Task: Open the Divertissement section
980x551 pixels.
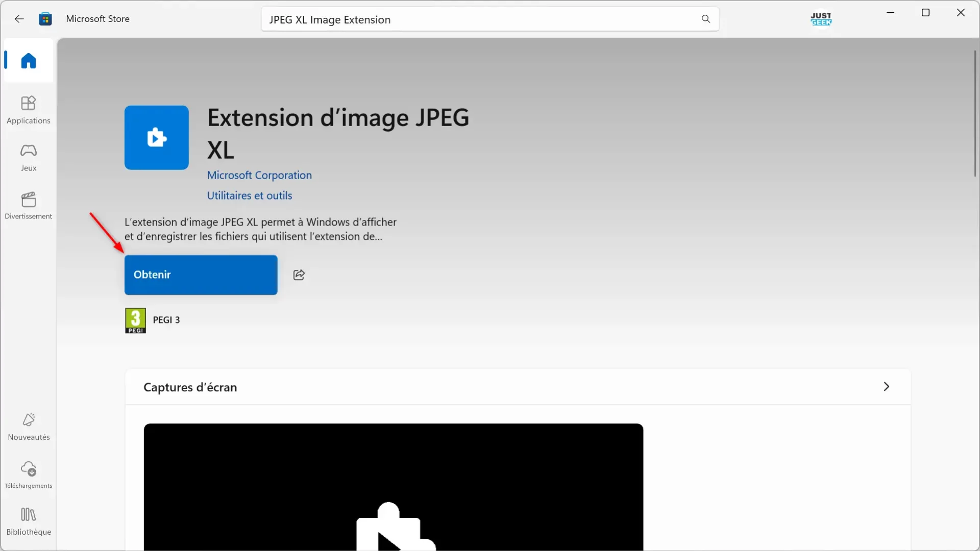Action: coord(29,206)
